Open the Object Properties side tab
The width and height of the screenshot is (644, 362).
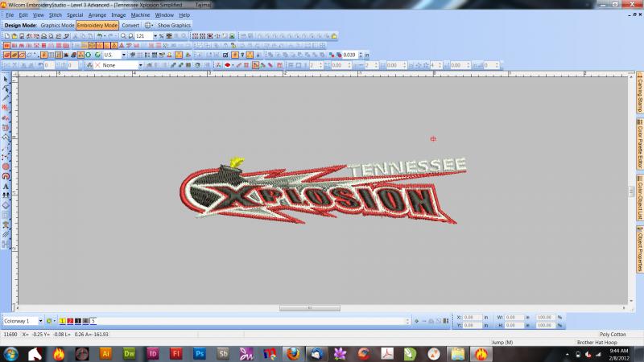click(x=640, y=249)
